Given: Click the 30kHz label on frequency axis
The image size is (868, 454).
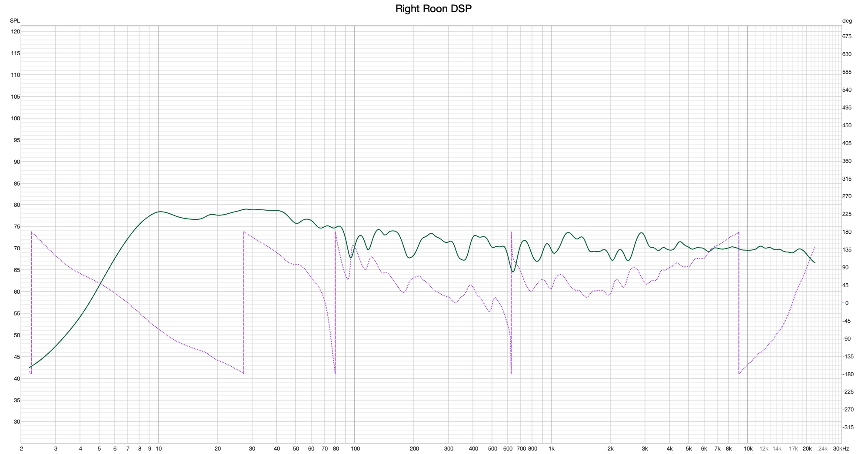Looking at the screenshot, I should tap(841, 449).
